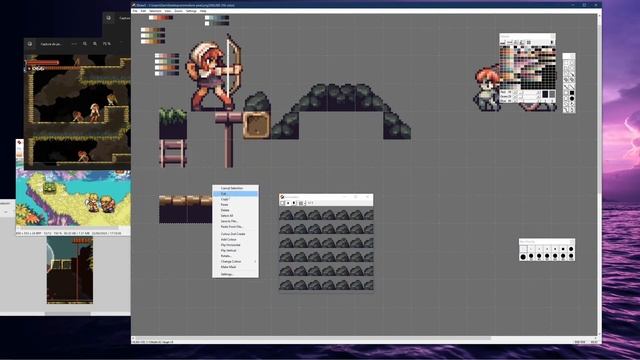Pick the grey background colour swatch

tap(552, 94)
